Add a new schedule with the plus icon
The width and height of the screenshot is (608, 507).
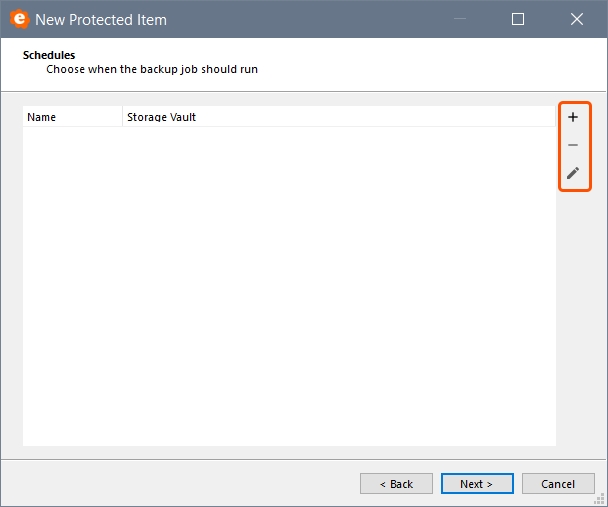coord(573,117)
